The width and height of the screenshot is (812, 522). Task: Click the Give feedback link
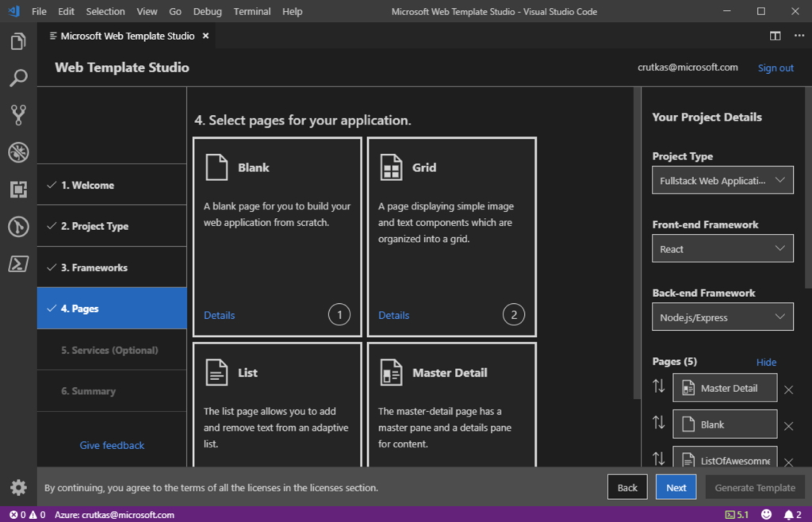(x=112, y=445)
